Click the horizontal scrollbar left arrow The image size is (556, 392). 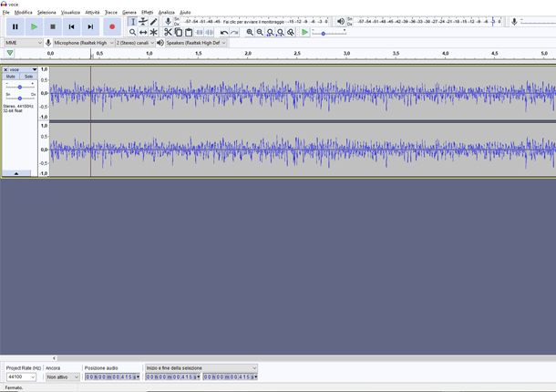pos(54,358)
